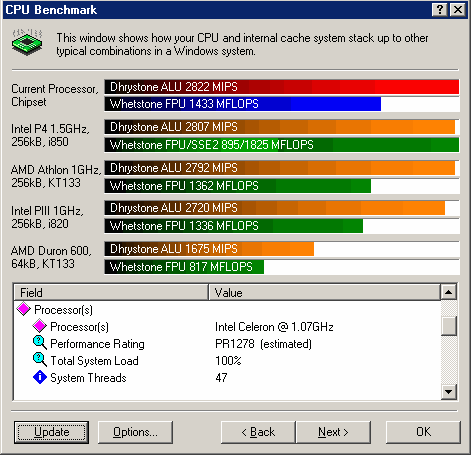Click the AMD Athlon 1GHz label
Image resolution: width=471 pixels, height=455 pixels.
click(x=56, y=176)
